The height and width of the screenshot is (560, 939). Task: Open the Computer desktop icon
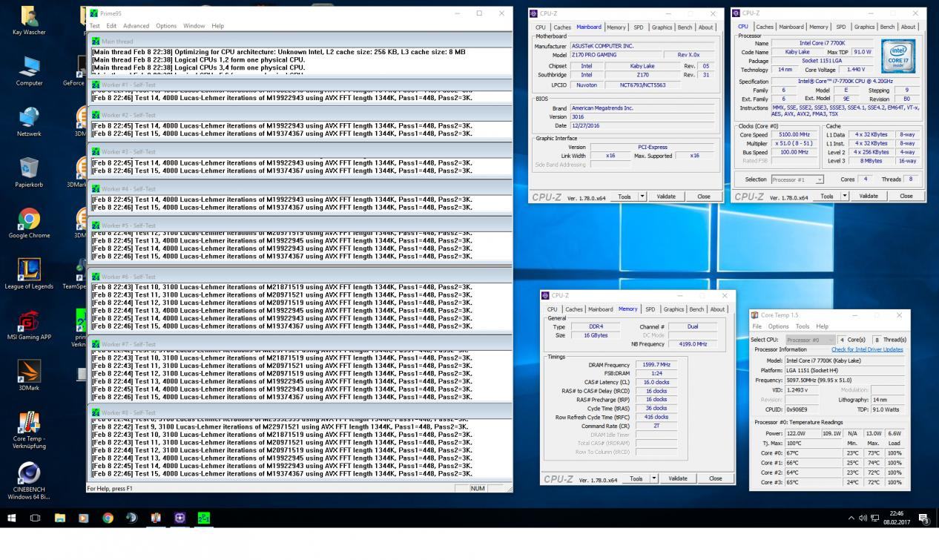[29, 71]
